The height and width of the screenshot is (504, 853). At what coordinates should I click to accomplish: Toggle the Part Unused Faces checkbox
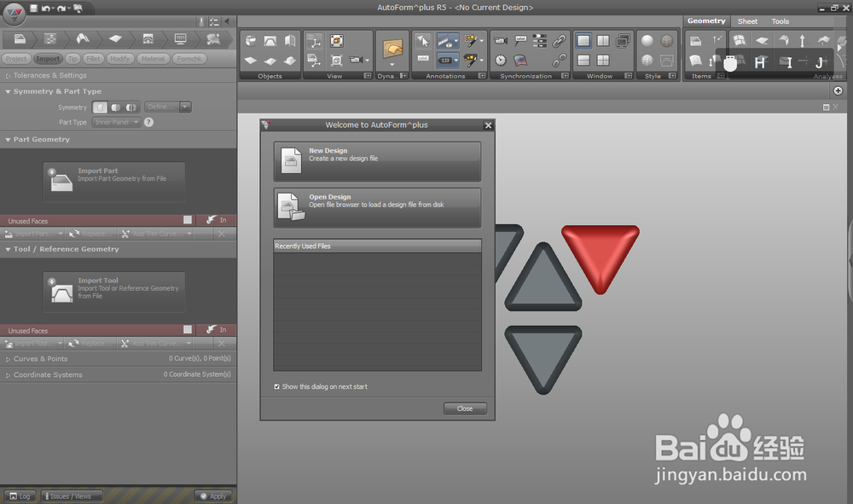click(x=188, y=220)
